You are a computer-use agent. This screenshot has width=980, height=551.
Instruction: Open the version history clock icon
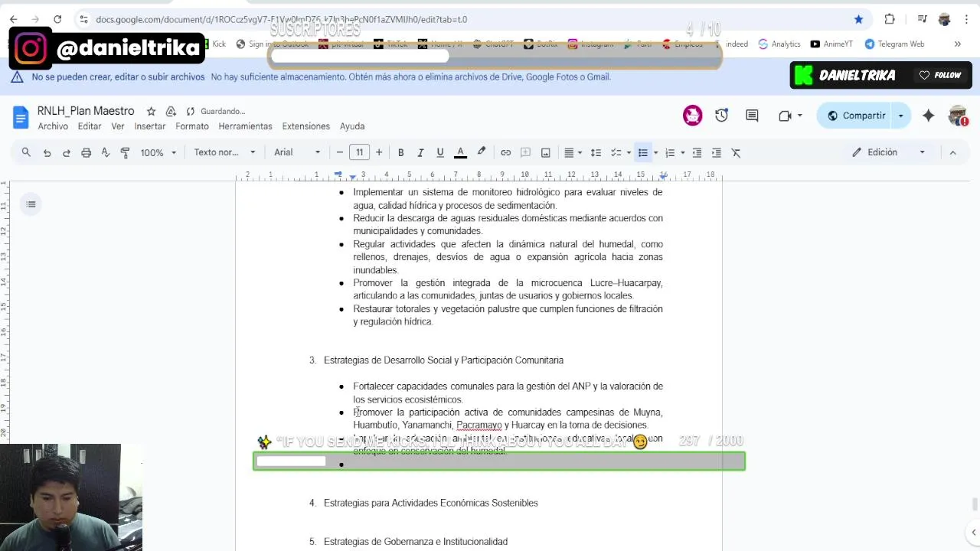(721, 116)
